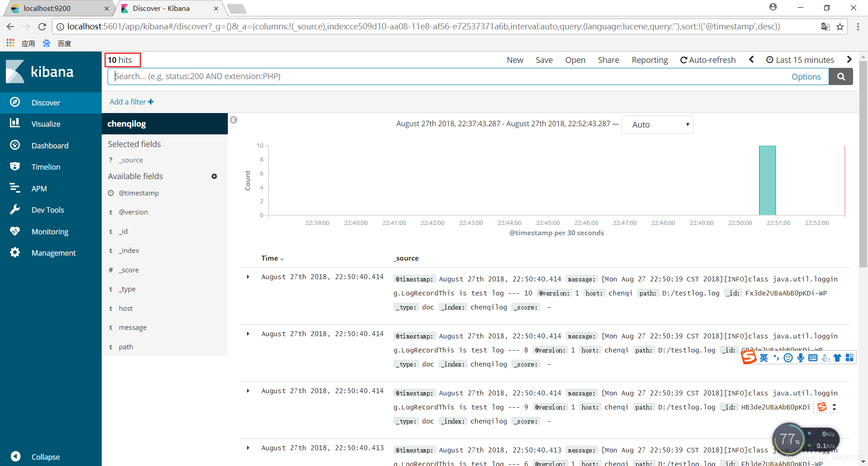Run the search with the magnifier button

[x=841, y=76]
